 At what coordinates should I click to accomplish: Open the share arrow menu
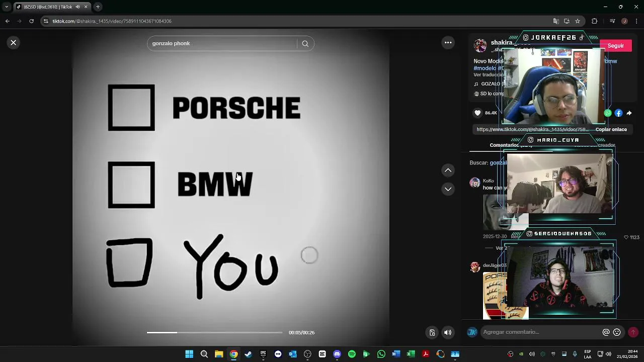pyautogui.click(x=629, y=113)
